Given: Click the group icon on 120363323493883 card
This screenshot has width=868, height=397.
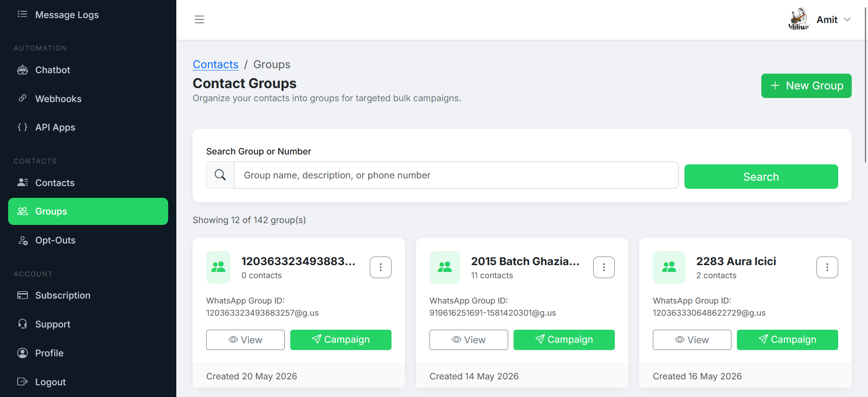Looking at the screenshot, I should [218, 267].
